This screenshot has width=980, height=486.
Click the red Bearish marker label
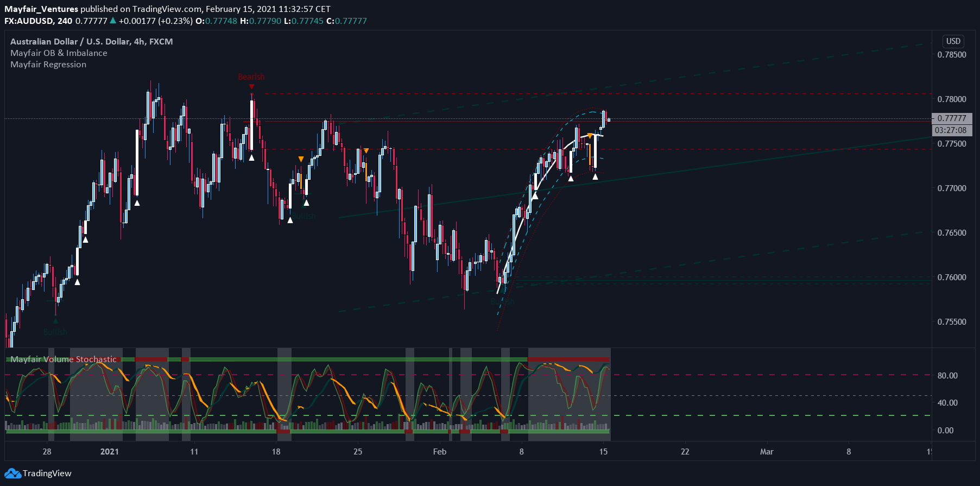pos(251,77)
